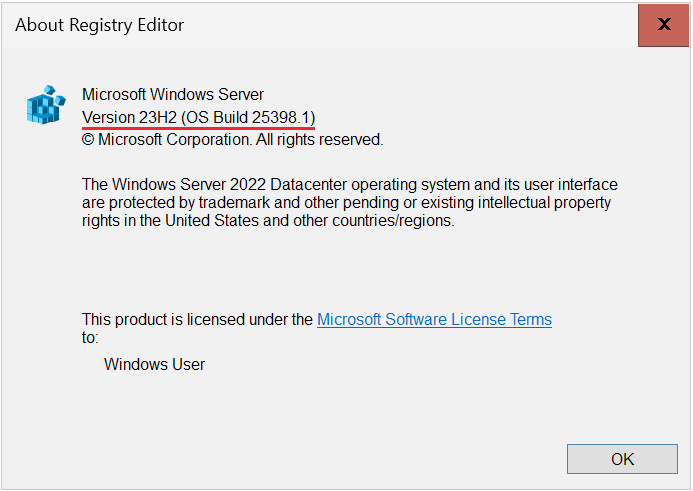Click 'This product is licensed under the' text
693x491 pixels.
198,319
